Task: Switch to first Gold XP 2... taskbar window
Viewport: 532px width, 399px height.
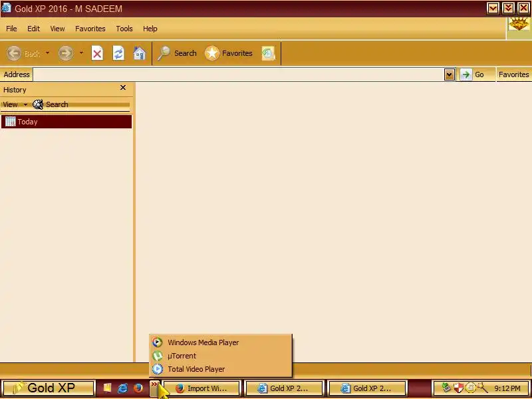Action: coord(285,388)
